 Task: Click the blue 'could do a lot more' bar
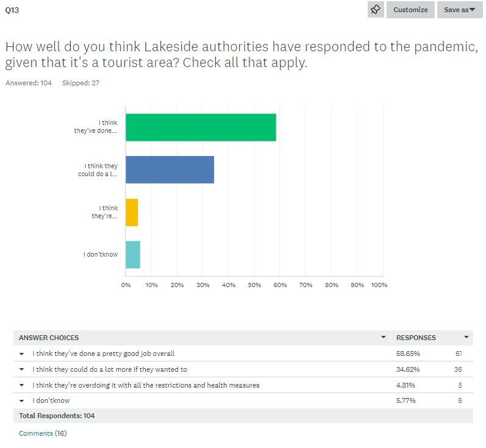click(x=170, y=169)
